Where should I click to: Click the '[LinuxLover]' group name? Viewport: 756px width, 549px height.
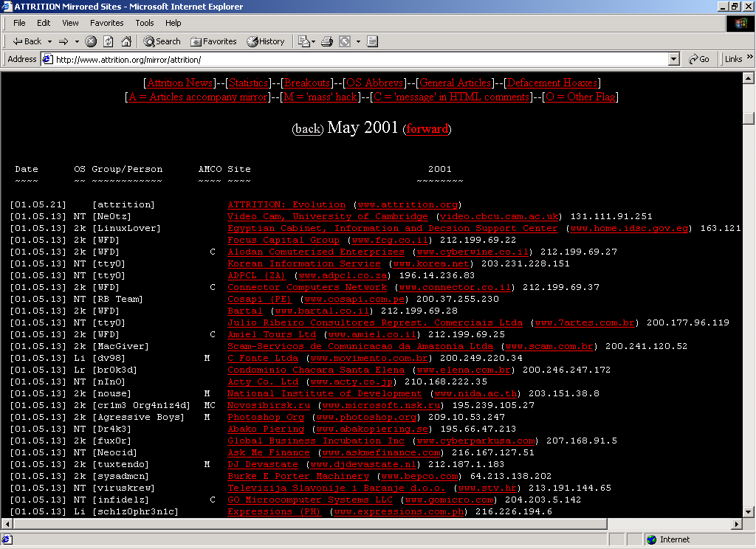[126, 229]
